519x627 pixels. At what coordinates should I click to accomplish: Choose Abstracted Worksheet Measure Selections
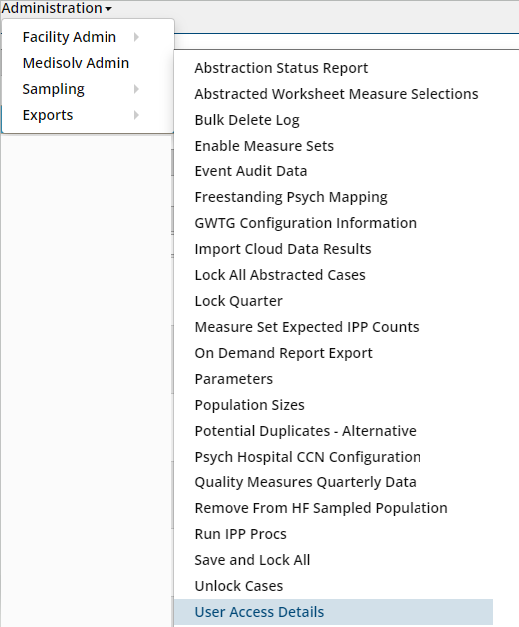pos(336,94)
